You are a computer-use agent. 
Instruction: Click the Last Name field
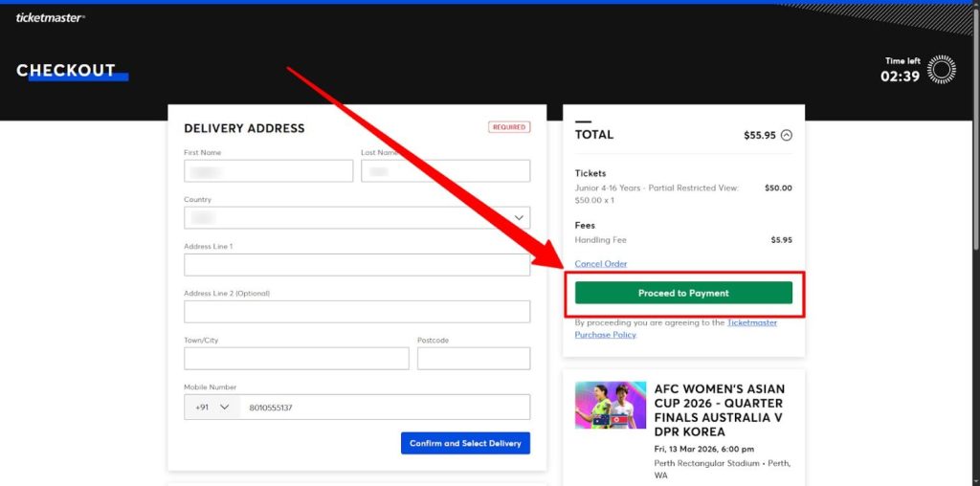click(x=446, y=170)
